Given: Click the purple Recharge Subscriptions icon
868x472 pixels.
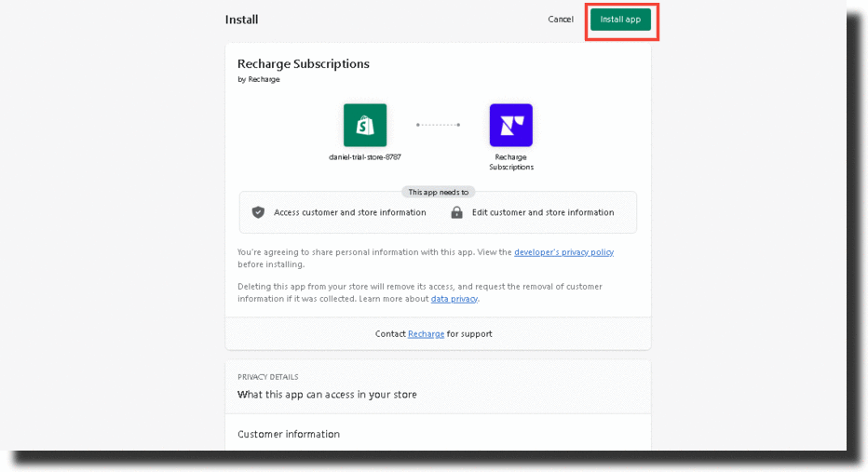Looking at the screenshot, I should click(x=511, y=125).
